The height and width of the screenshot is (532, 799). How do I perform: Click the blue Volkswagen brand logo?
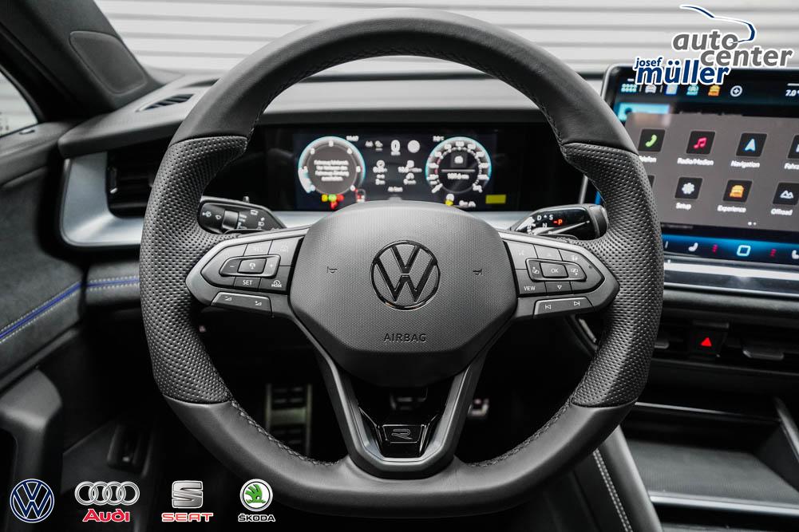[x=32, y=500]
